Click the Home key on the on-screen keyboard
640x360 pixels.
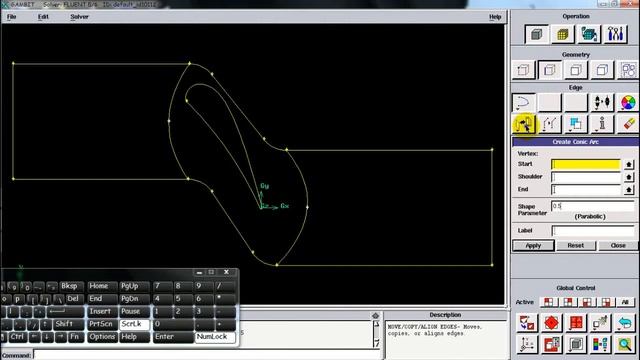(102, 286)
